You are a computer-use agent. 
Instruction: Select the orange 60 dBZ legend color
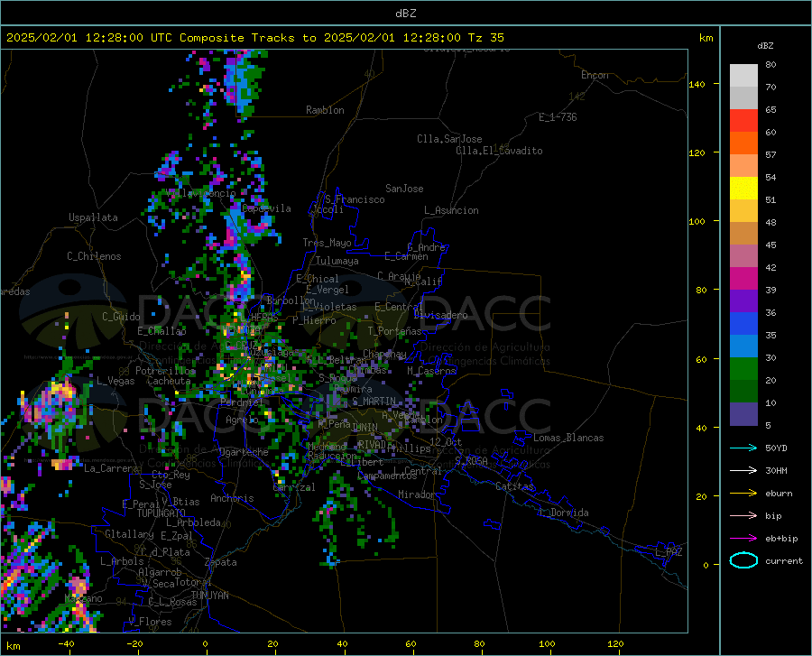coord(743,143)
